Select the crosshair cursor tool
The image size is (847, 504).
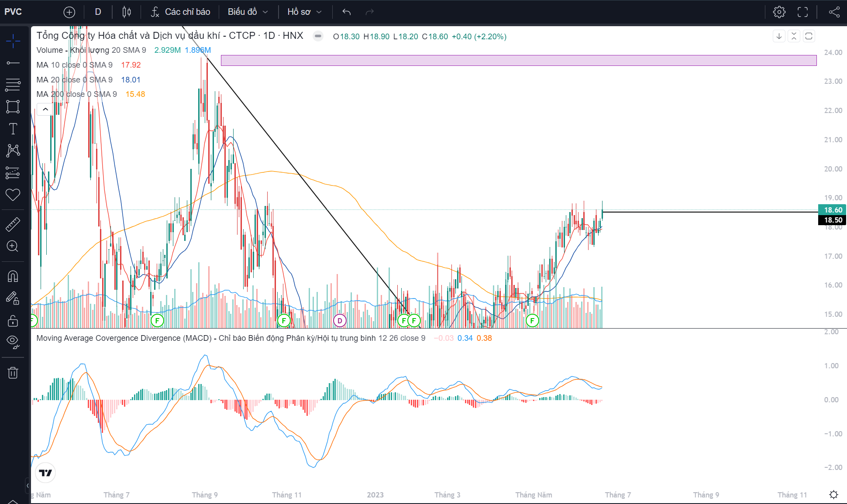[13, 41]
